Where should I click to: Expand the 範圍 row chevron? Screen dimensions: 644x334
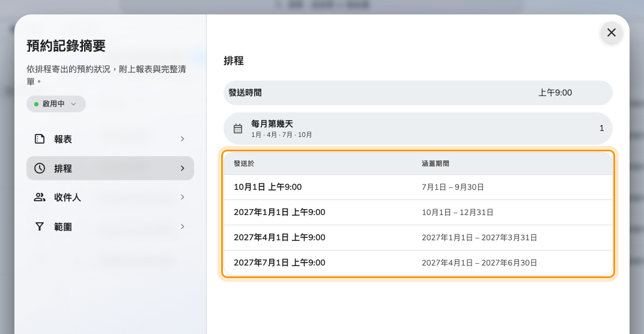click(183, 227)
